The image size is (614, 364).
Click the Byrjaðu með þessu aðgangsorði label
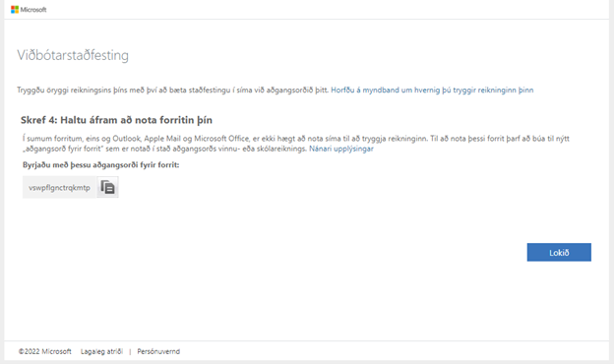100,165
